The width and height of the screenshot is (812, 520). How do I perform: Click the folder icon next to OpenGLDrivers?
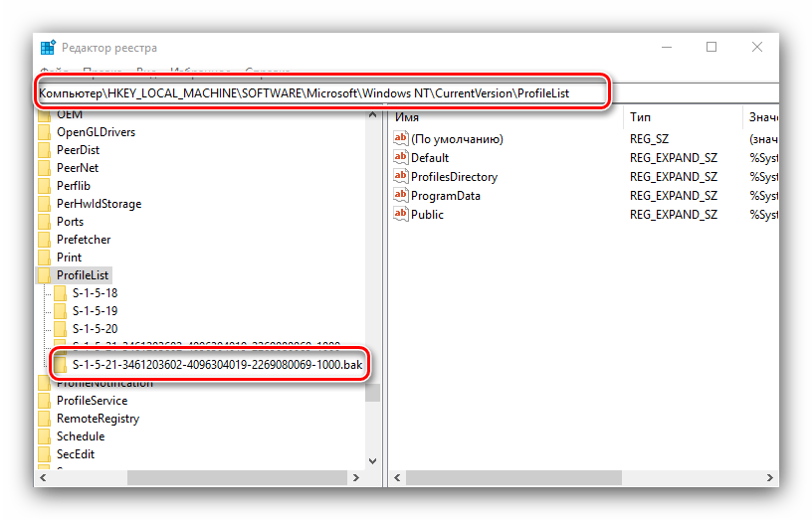45,132
